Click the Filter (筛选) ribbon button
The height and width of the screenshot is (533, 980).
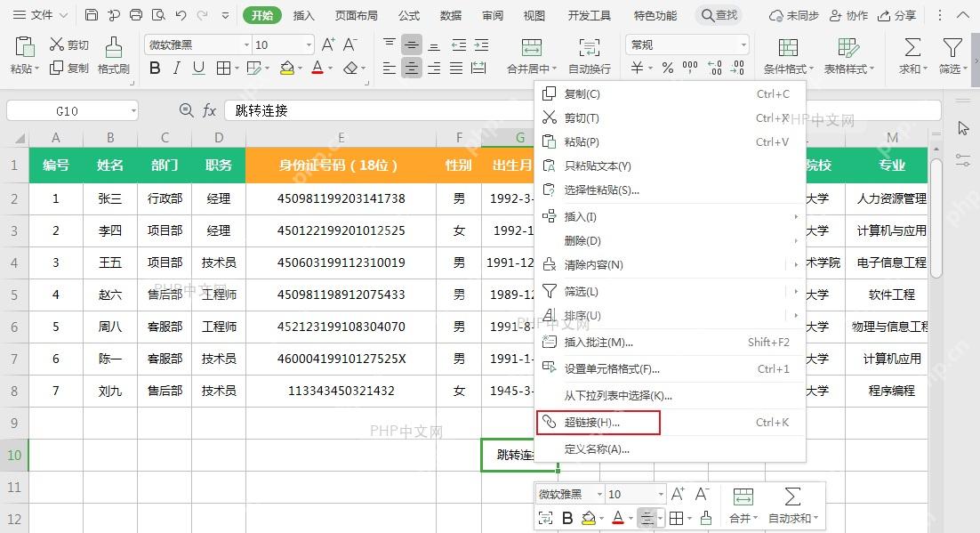(x=952, y=55)
